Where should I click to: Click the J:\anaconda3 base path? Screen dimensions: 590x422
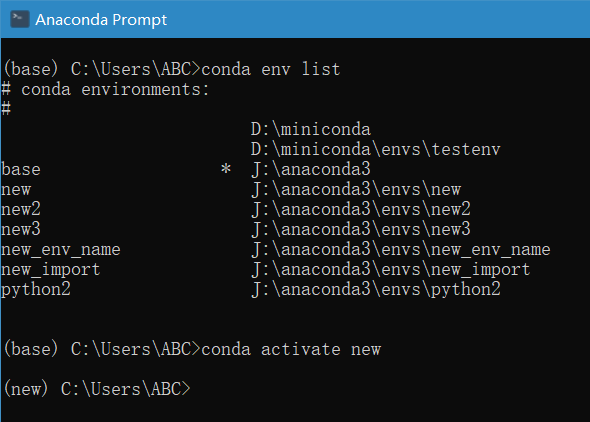tap(311, 169)
